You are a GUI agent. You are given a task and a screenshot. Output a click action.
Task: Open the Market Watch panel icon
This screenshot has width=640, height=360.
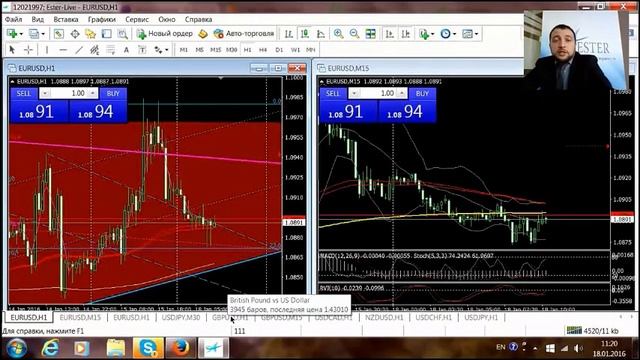pyautogui.click(x=59, y=34)
